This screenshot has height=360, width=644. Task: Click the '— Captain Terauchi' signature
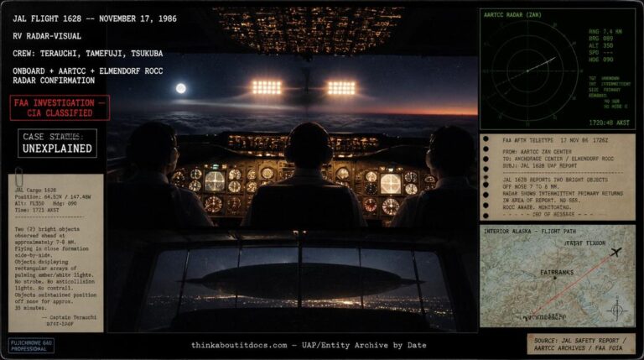(69, 317)
